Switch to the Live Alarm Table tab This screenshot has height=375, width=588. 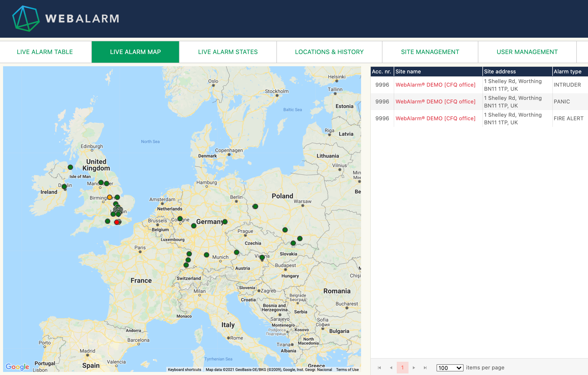tap(45, 52)
